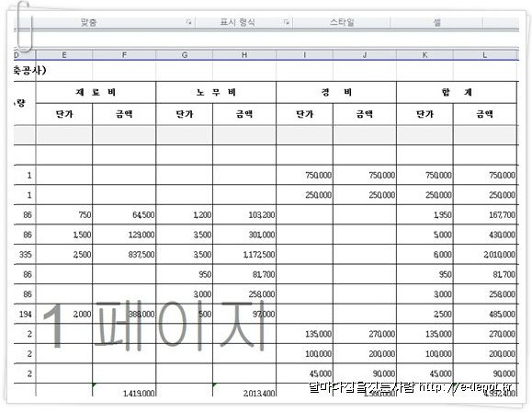Select cell showing 64,500
Viewport: 532px width, 413px height.
coord(124,214)
